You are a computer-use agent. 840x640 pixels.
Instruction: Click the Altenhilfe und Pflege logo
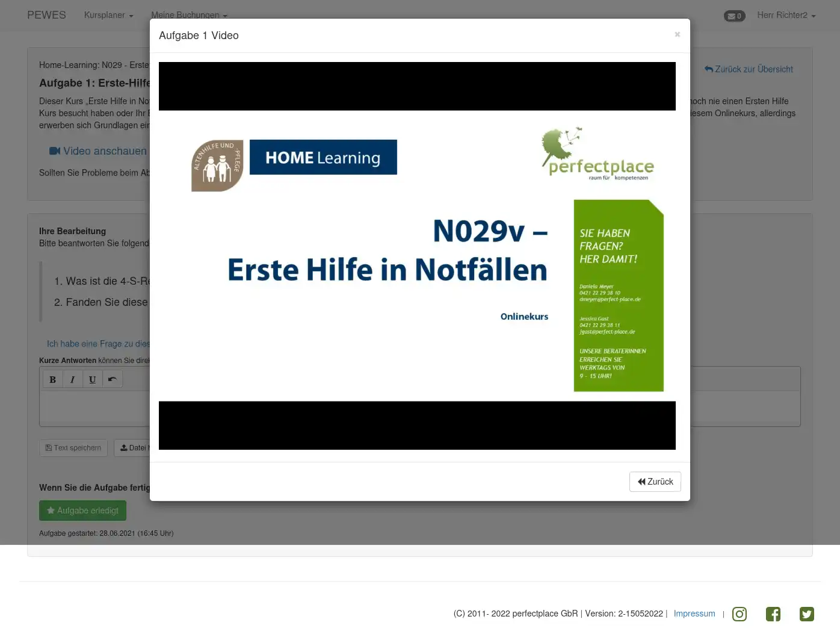point(217,166)
